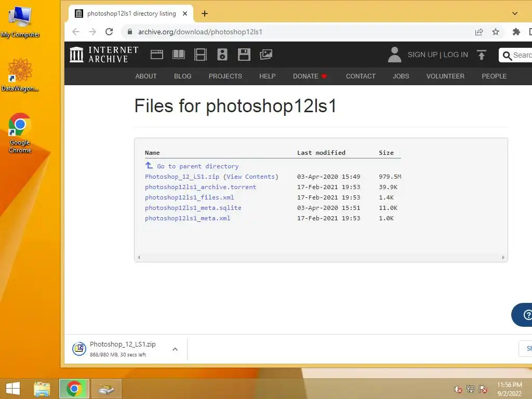The height and width of the screenshot is (399, 532).
Task: Open the Video film strip icon
Action: (200, 54)
